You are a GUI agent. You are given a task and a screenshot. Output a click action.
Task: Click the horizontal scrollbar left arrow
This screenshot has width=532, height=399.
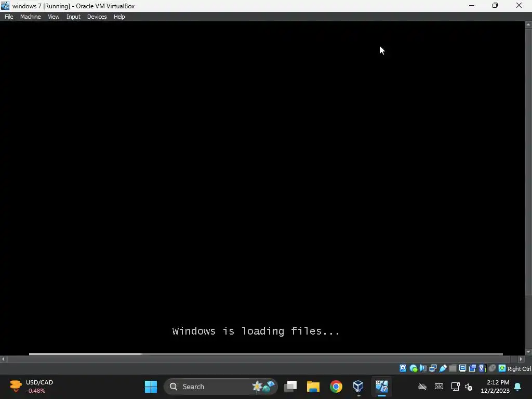coord(3,359)
